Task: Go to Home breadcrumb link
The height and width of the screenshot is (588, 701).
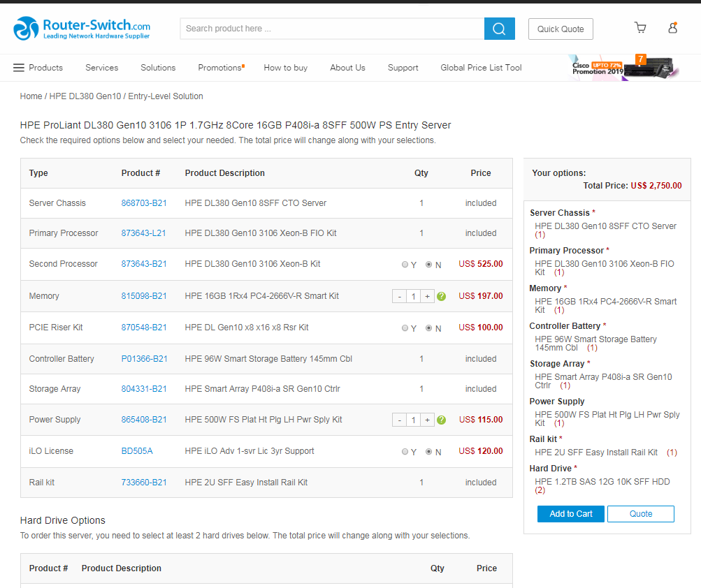Action: [x=31, y=96]
